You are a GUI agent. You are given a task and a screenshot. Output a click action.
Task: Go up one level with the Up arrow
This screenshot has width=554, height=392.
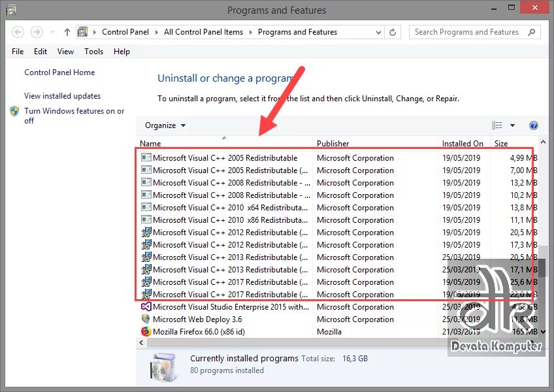[x=67, y=32]
